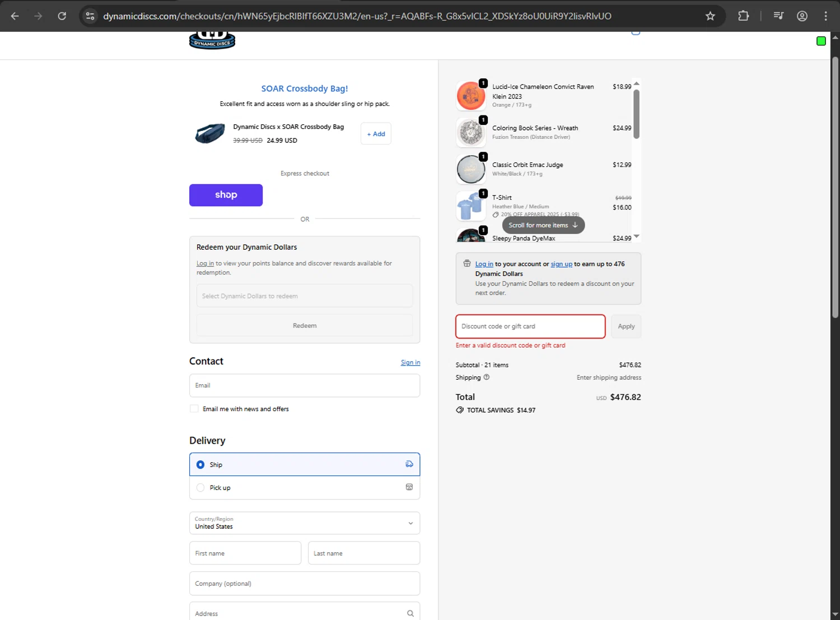The image size is (840, 620).
Task: Click the Discount code or gift card field
Action: (530, 327)
